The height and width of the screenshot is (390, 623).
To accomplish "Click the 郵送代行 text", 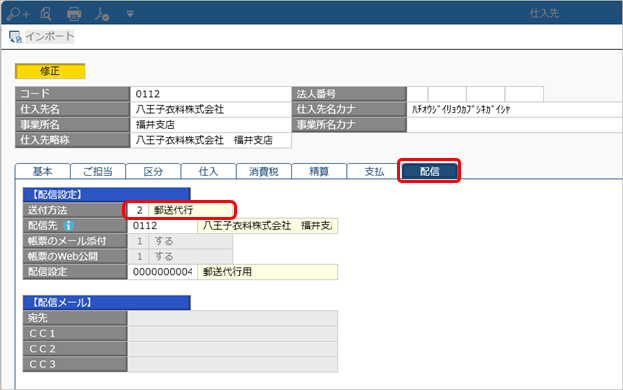I will pyautogui.click(x=173, y=210).
